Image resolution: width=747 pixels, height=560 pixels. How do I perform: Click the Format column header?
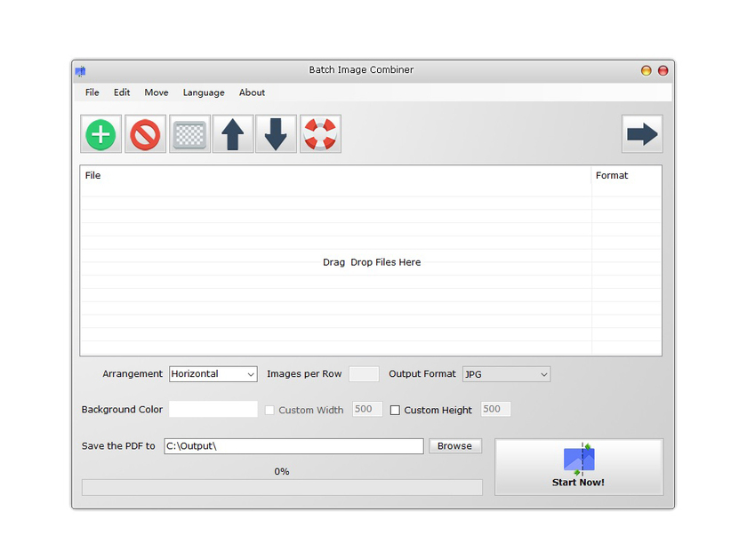[612, 176]
